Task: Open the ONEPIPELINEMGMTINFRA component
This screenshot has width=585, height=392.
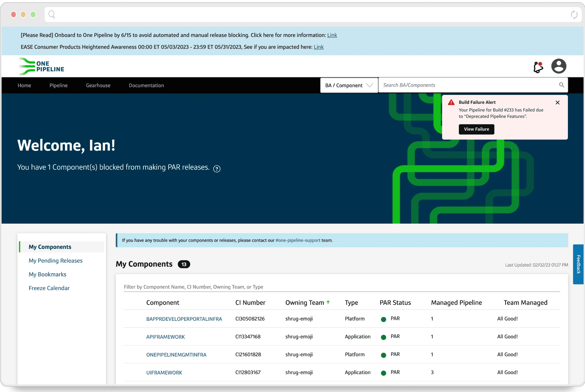Action: coord(176,355)
